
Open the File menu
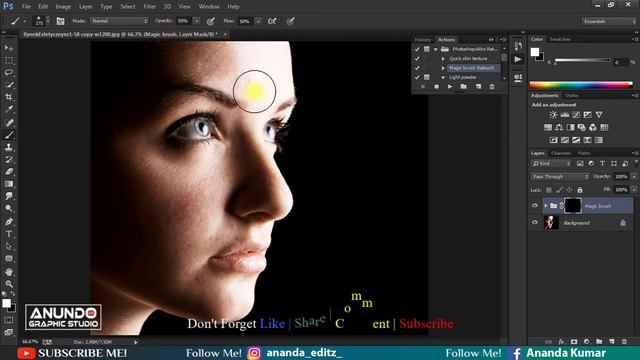[x=26, y=7]
